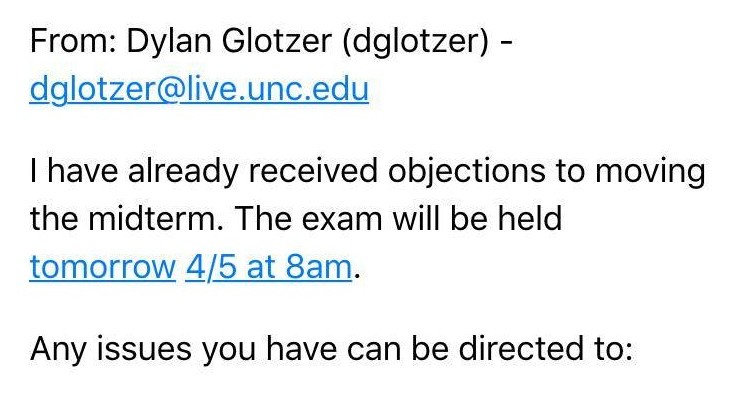Viewport: 747px width, 393px height.
Task: Click "directed to:" at the message end
Action: click(545, 349)
